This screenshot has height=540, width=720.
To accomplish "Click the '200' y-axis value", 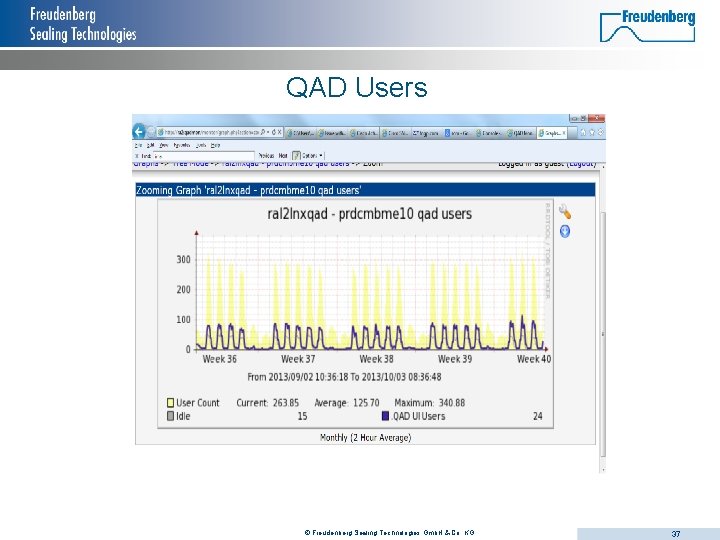I will [183, 289].
